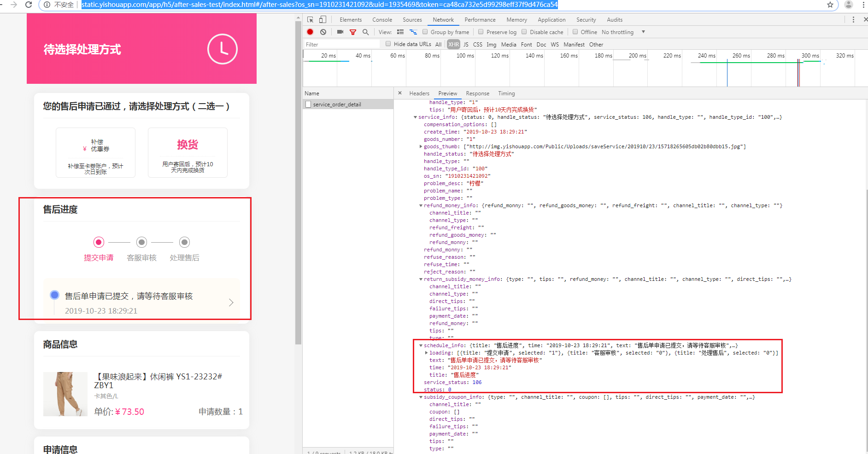Click the Filter input field
This screenshot has height=454, width=868.
(x=341, y=44)
